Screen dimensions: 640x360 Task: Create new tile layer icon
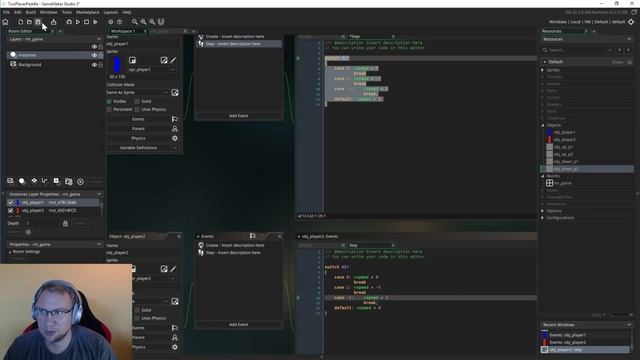[34, 181]
